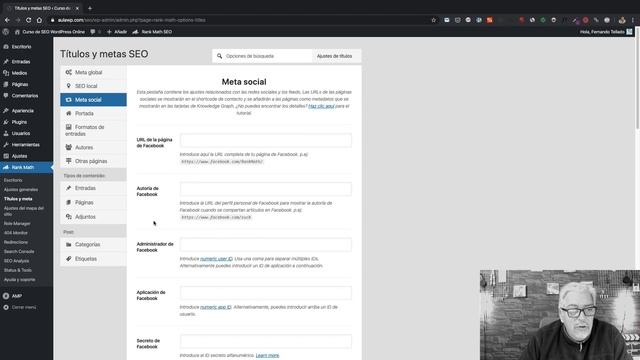The height and width of the screenshot is (360, 640).
Task: Select Rank Math in WordPress sidebar
Action: tap(26, 167)
